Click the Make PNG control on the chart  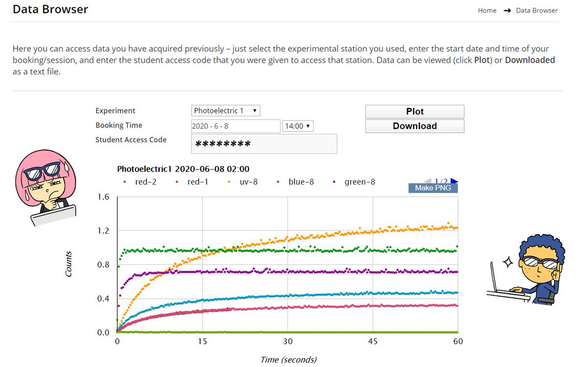click(x=432, y=187)
